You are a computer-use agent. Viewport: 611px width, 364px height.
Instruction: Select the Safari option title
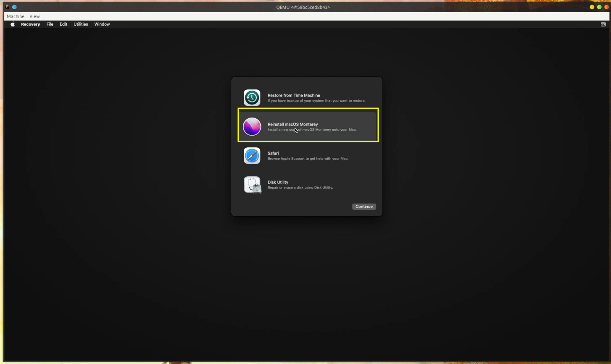[273, 153]
